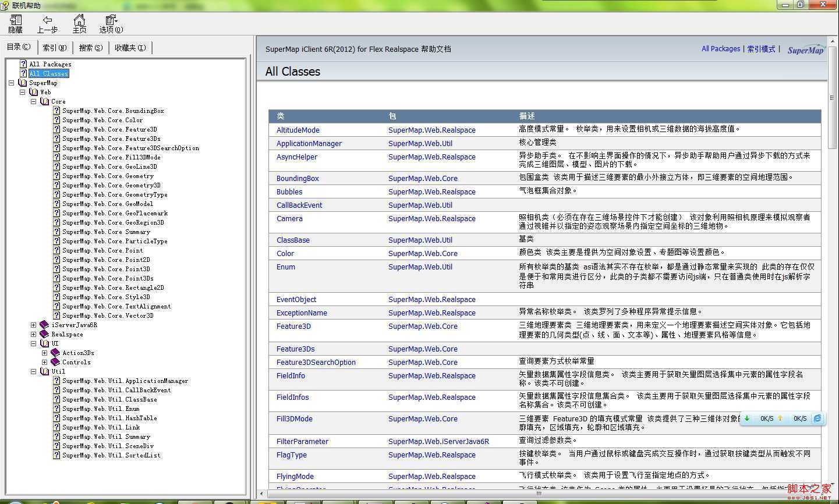Screen dimensions: 839x504
Task: Switch to the 搜索 (Search) tab
Action: point(90,48)
